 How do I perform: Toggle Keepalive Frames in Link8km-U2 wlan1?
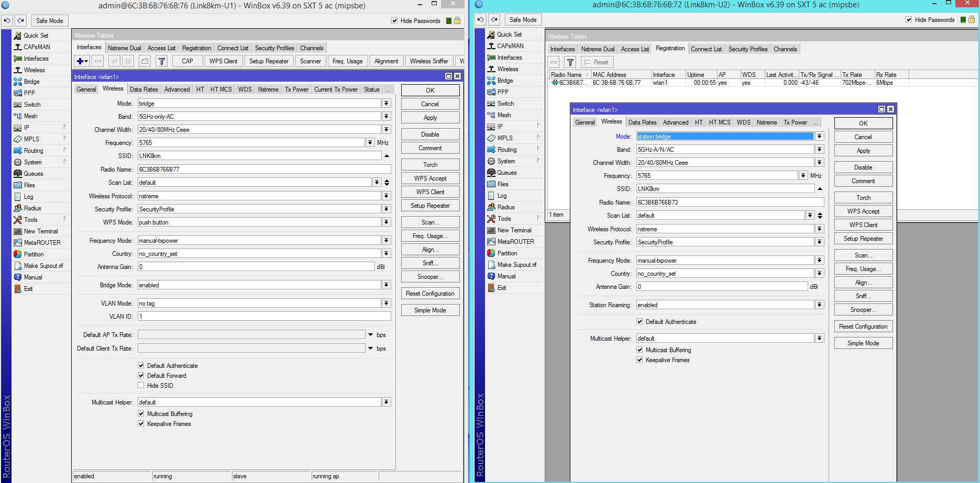[640, 360]
